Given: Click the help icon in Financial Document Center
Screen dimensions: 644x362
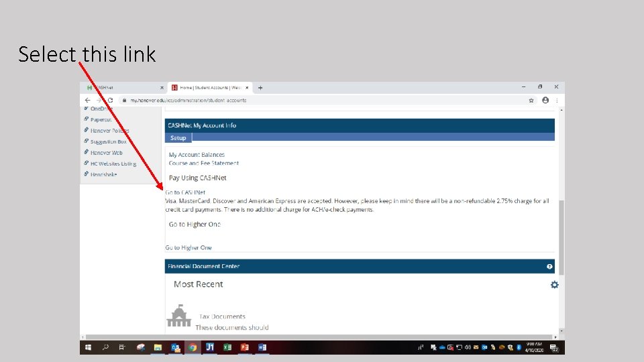Looking at the screenshot, I should pyautogui.click(x=549, y=266).
